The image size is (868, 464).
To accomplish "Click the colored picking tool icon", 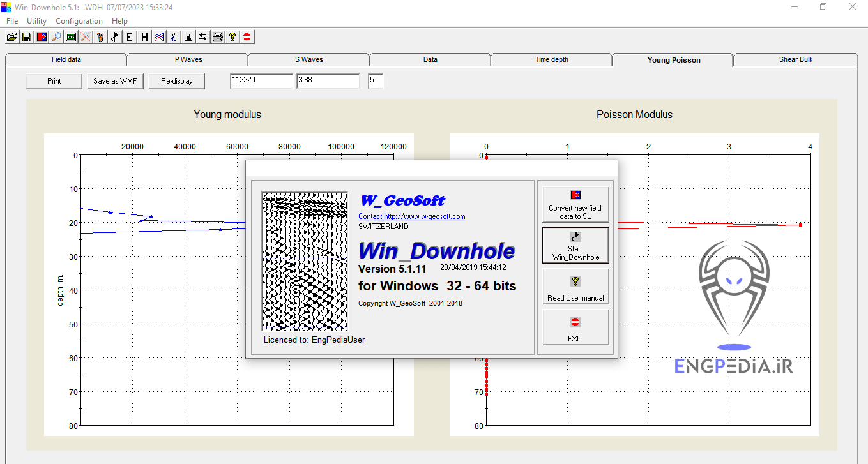I will (100, 36).
